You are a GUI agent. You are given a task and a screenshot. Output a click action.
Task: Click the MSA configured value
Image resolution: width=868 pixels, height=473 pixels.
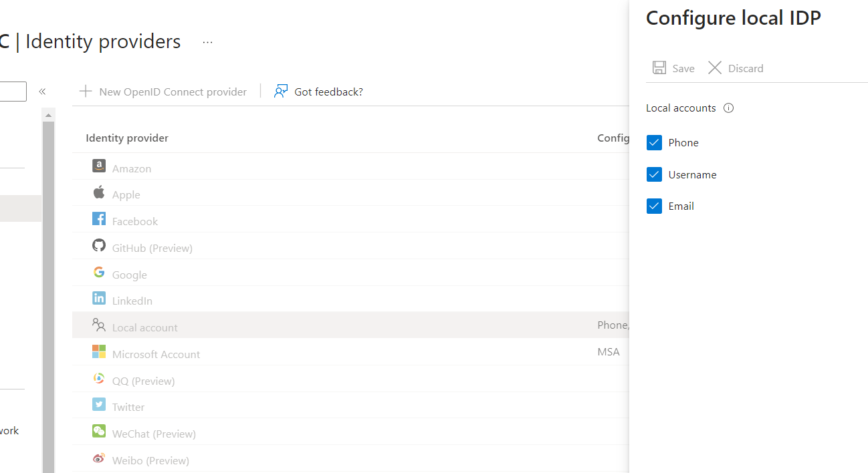pyautogui.click(x=609, y=351)
